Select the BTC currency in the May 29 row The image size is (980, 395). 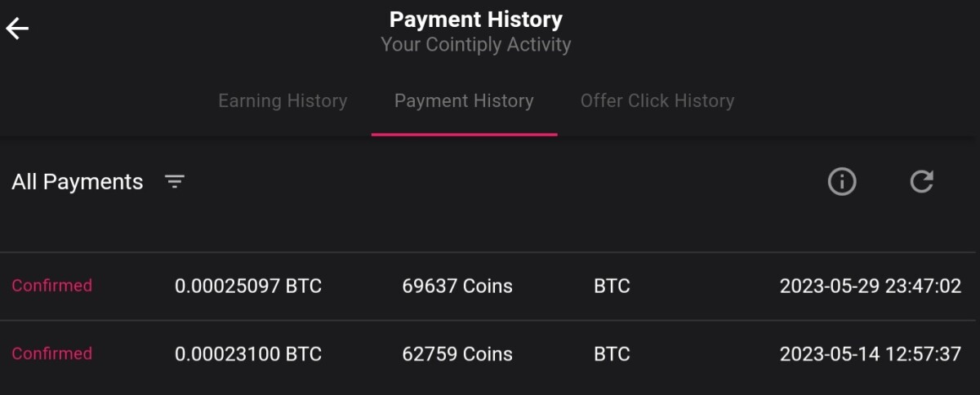[x=612, y=286]
